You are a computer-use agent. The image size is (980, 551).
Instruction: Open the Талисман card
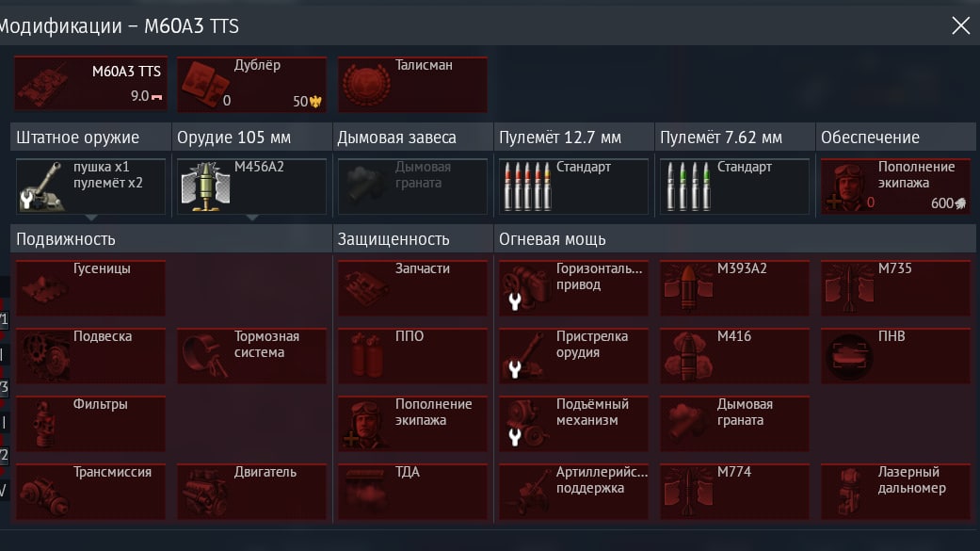pos(412,84)
